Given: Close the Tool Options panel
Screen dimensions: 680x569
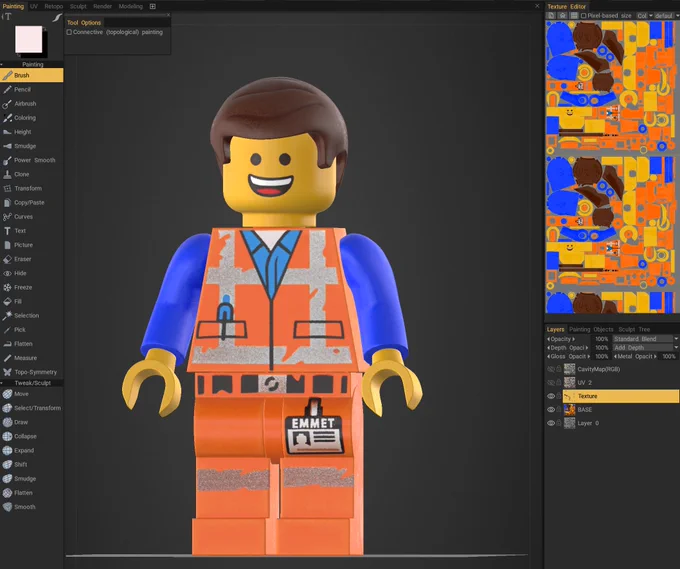Looking at the screenshot, I should (168, 15).
